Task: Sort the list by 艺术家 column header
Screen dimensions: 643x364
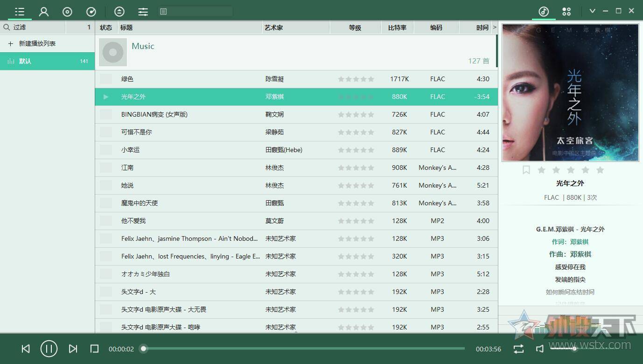Action: tap(274, 28)
